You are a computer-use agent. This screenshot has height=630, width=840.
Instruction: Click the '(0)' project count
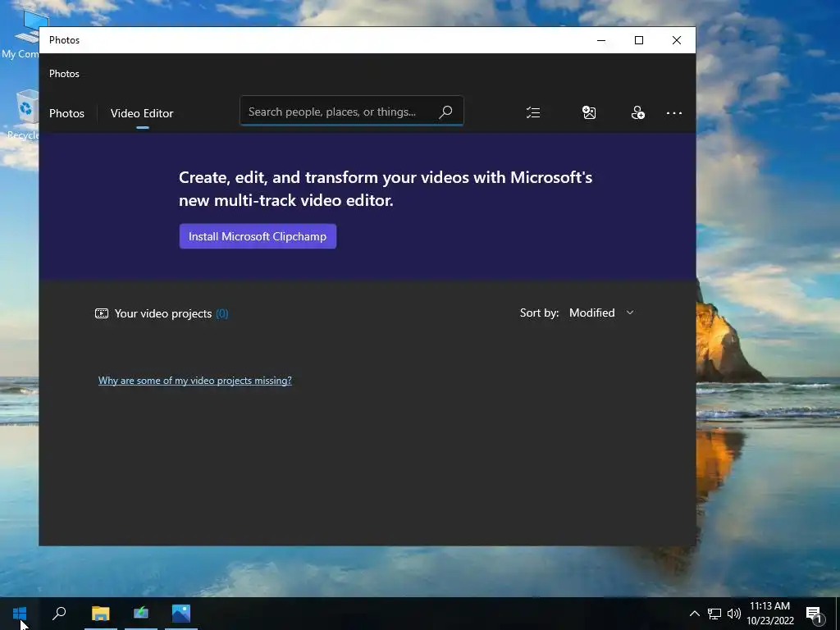pos(221,313)
